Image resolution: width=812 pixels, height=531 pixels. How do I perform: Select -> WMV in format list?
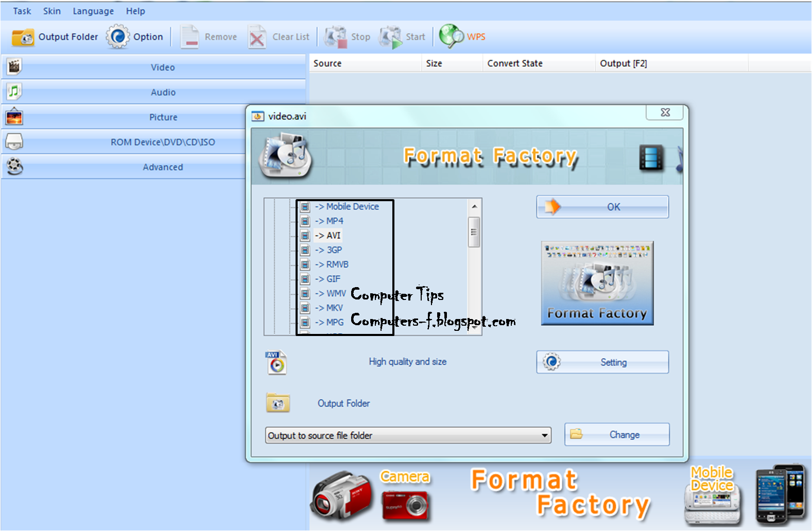[330, 293]
